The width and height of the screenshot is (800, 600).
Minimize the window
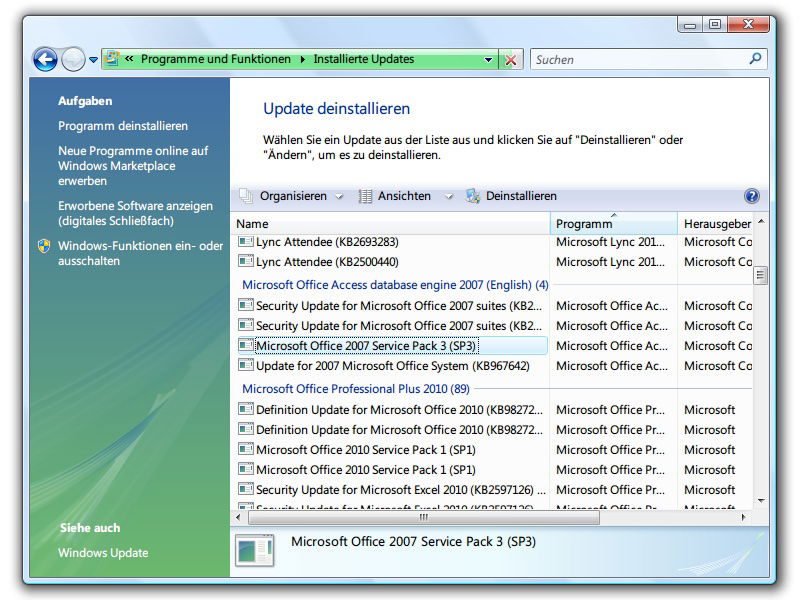[x=690, y=24]
